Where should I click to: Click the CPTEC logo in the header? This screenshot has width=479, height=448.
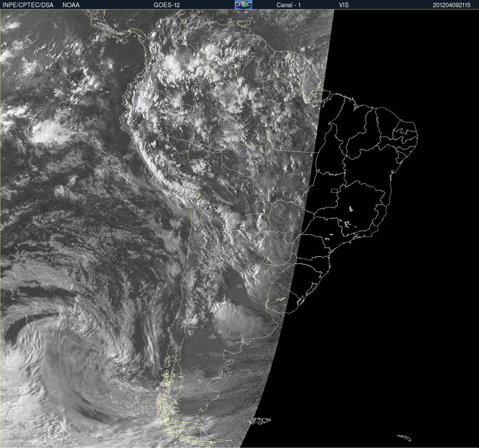point(243,5)
